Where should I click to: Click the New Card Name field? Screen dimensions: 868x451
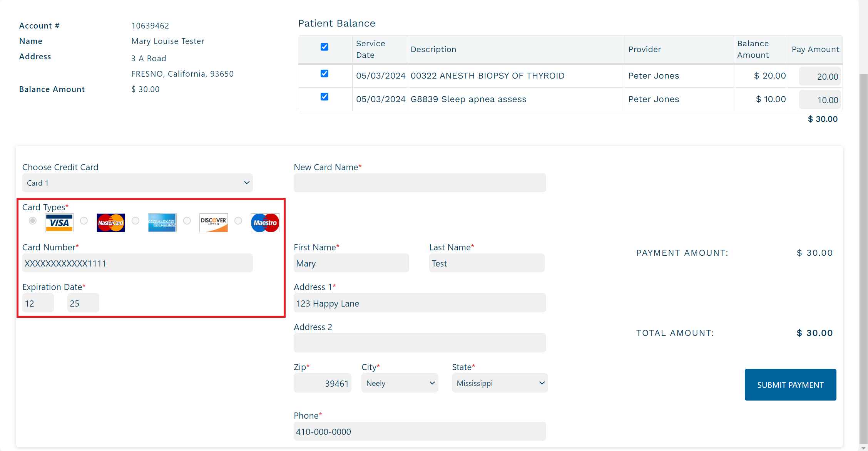tap(420, 183)
